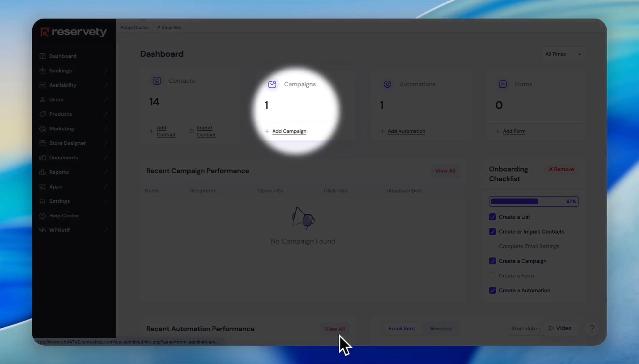
Task: Click the Help Center question icon
Action: point(43,216)
